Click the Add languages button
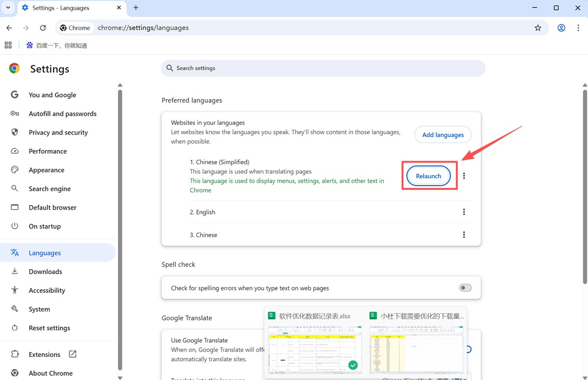Screen dimensions: 588x380 tap(443, 135)
